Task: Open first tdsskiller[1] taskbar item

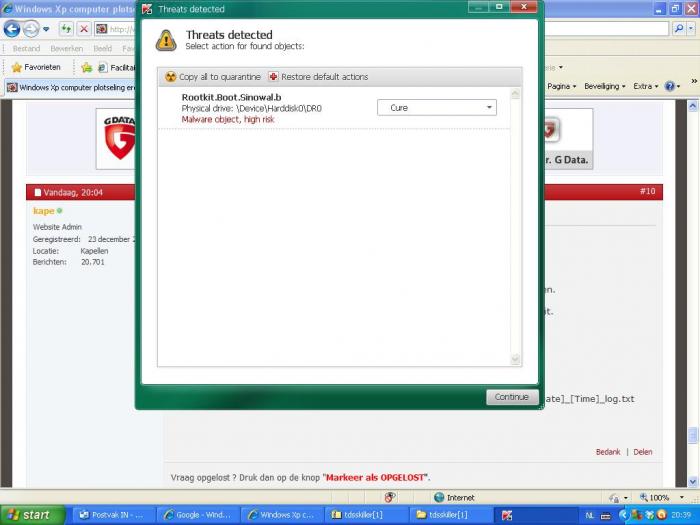Action: pos(367,515)
